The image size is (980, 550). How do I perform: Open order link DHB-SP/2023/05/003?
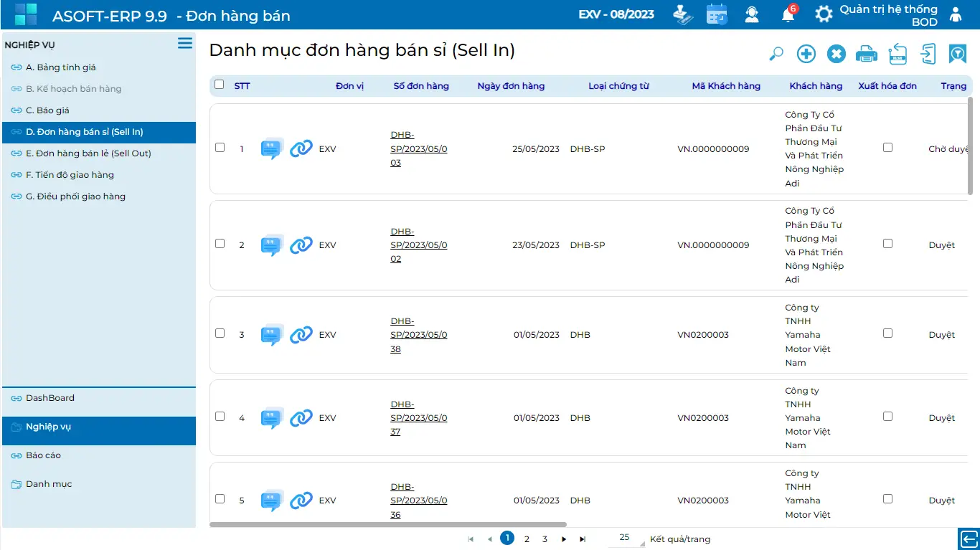(418, 149)
